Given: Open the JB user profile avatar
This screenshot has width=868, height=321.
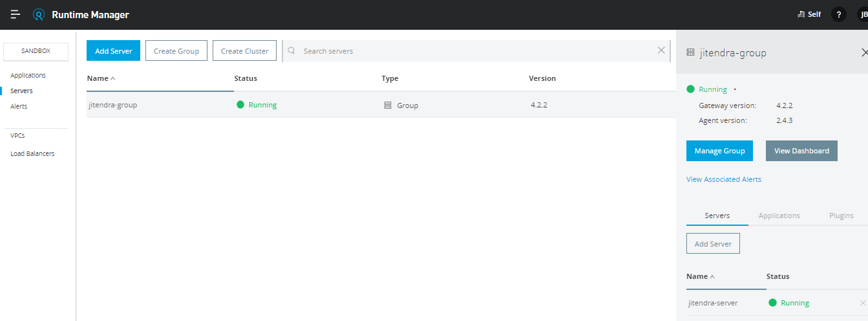Looking at the screenshot, I should (x=862, y=14).
